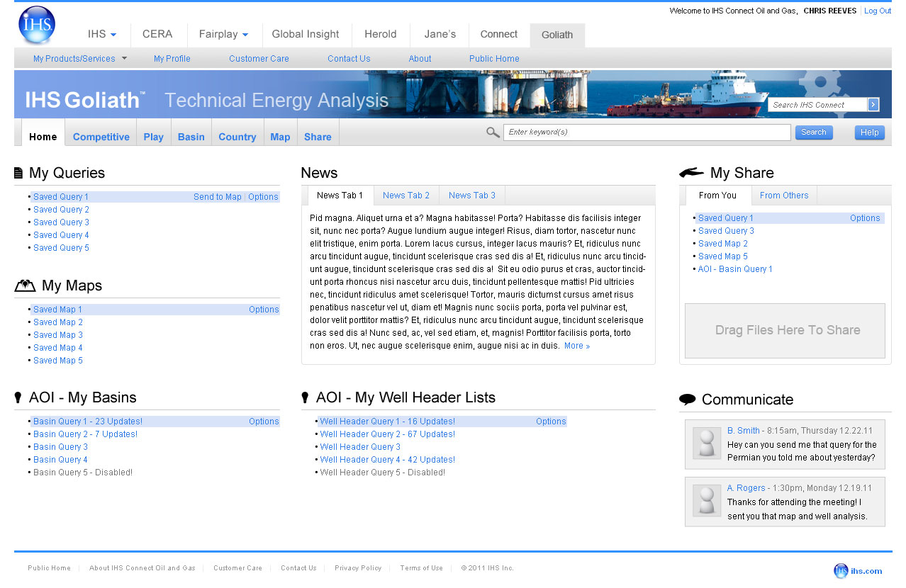Show the From Others share tab
Viewport: 906px width, 588px height.
tap(784, 196)
